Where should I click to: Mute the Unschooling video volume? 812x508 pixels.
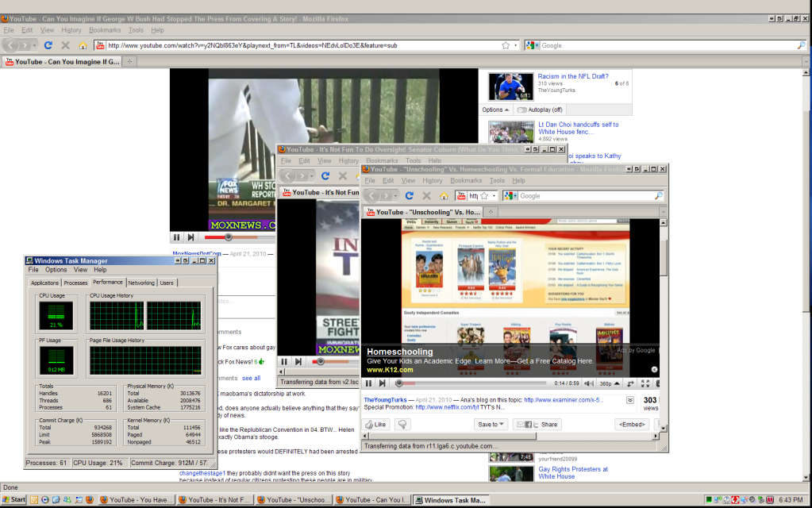pos(589,383)
